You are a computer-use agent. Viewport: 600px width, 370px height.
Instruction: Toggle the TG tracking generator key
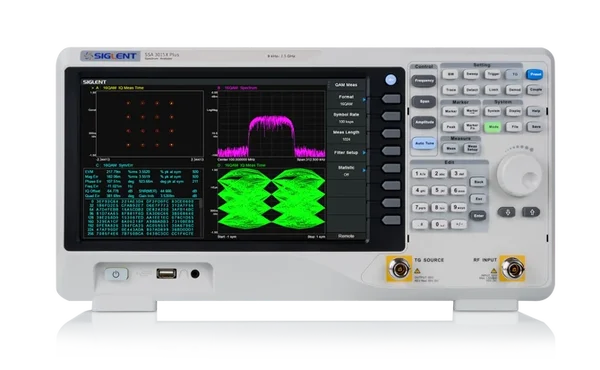(514, 74)
